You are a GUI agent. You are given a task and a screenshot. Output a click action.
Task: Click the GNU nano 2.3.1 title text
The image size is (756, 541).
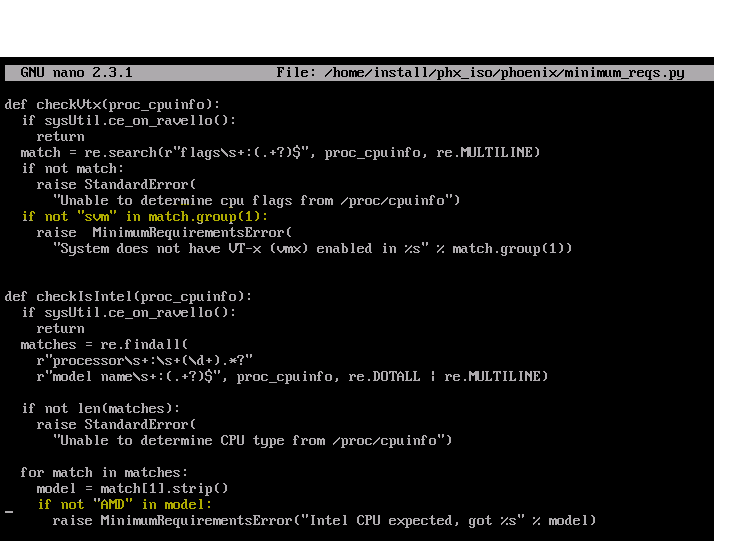(76, 73)
